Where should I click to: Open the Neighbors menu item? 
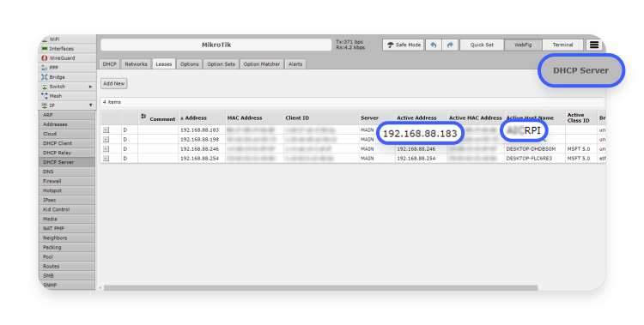67,238
